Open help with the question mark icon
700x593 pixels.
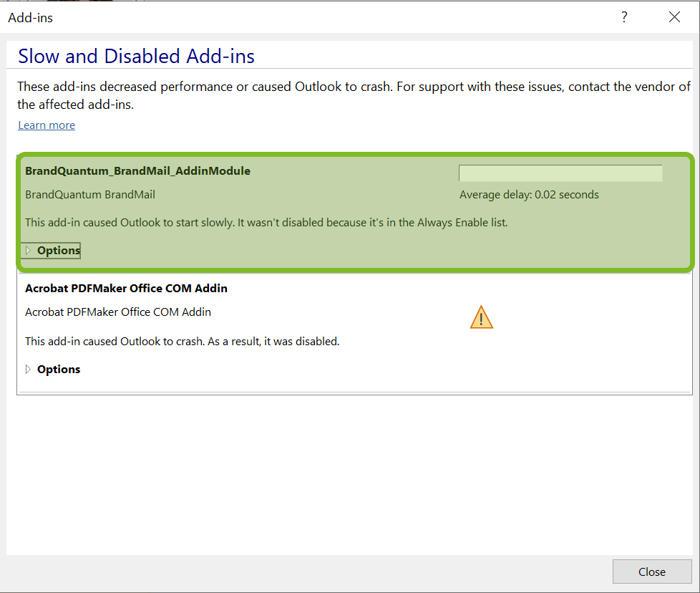pyautogui.click(x=624, y=17)
